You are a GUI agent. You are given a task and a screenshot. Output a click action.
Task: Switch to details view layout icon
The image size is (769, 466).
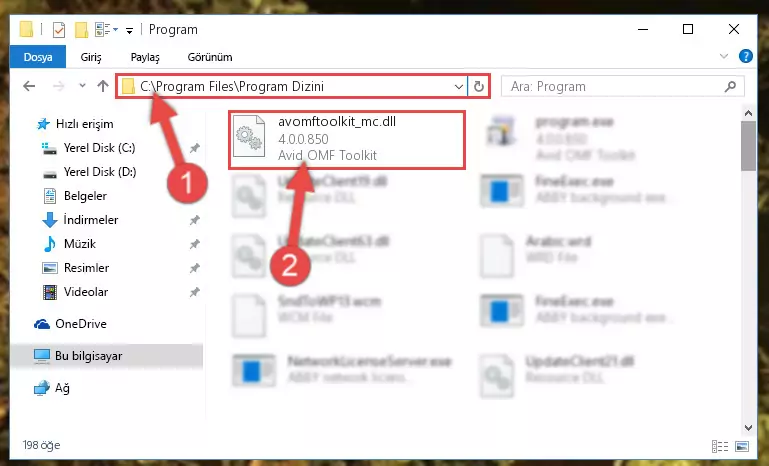pyautogui.click(x=719, y=446)
